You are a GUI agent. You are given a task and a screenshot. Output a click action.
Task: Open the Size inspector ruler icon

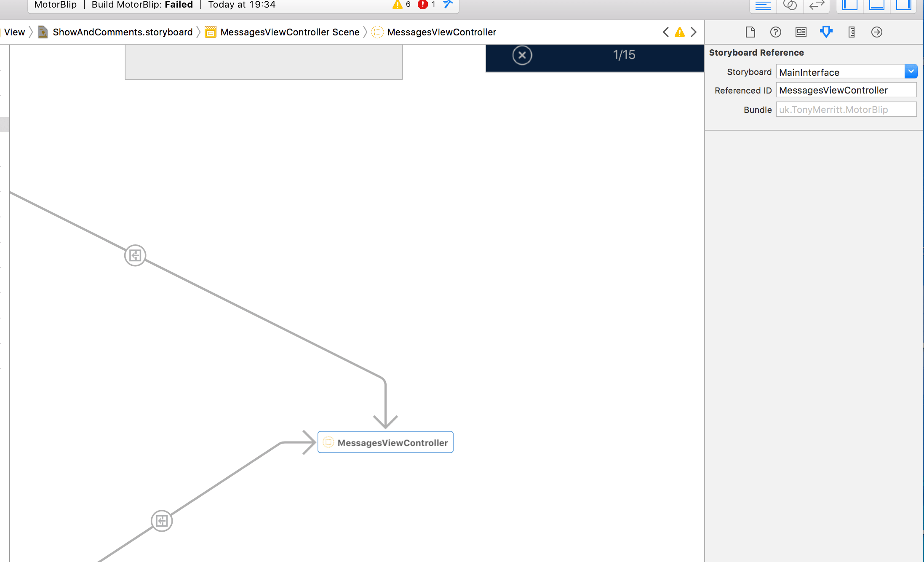coord(851,32)
